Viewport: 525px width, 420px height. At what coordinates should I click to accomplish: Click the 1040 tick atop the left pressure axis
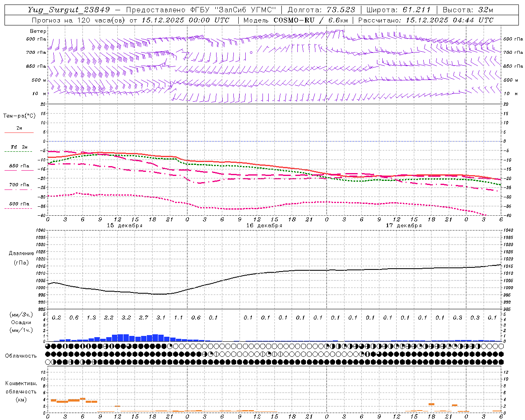coord(40,231)
